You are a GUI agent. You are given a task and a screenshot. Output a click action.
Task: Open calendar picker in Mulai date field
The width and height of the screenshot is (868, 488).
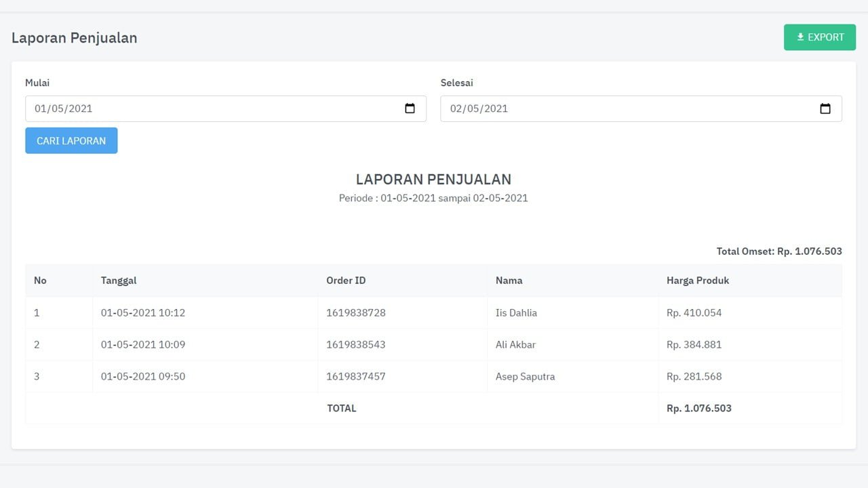(410, 108)
